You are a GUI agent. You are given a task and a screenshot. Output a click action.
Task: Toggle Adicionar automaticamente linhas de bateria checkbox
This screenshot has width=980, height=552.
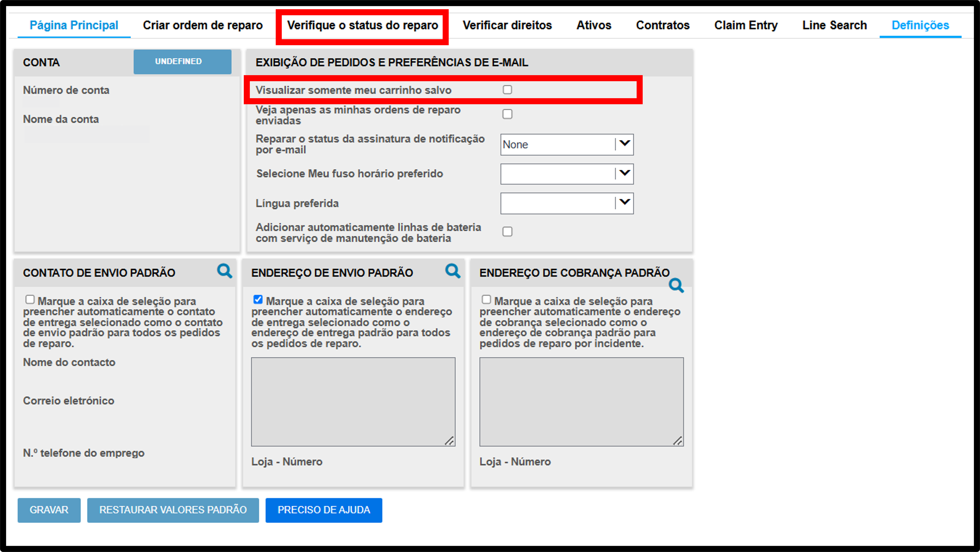(507, 232)
